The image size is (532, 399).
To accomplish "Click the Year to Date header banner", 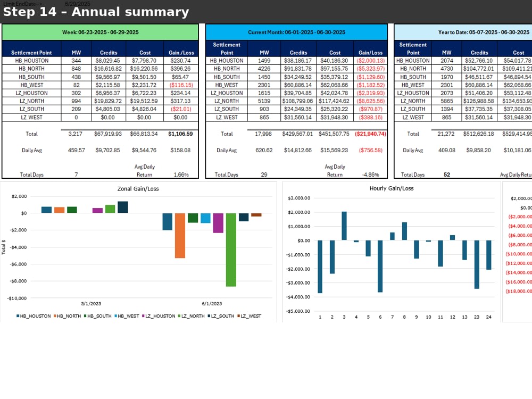I will tap(463, 32).
